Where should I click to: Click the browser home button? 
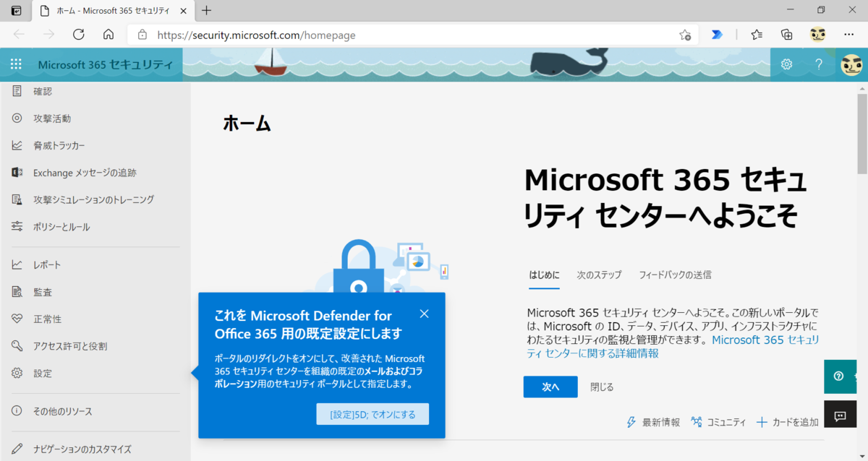coord(109,34)
